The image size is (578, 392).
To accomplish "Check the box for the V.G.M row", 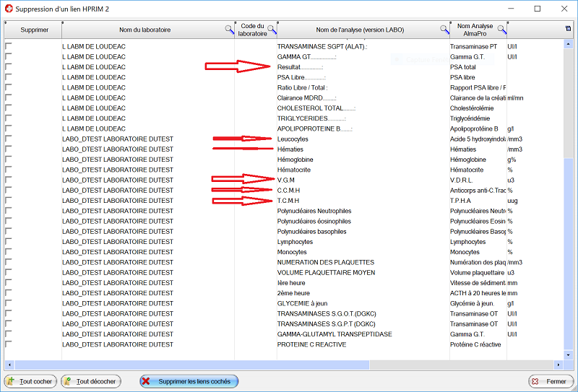I will (x=9, y=180).
